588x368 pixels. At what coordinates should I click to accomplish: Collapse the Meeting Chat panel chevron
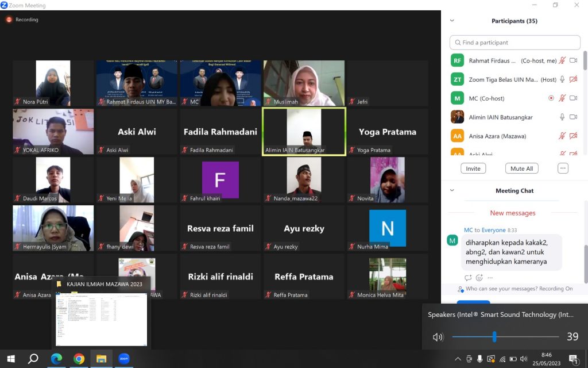tap(452, 190)
